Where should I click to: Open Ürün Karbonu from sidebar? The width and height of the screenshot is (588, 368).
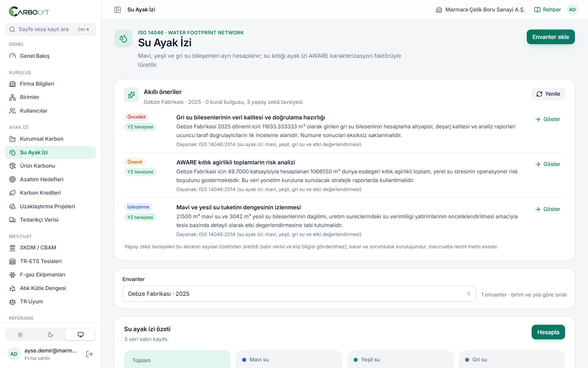[50, 166]
